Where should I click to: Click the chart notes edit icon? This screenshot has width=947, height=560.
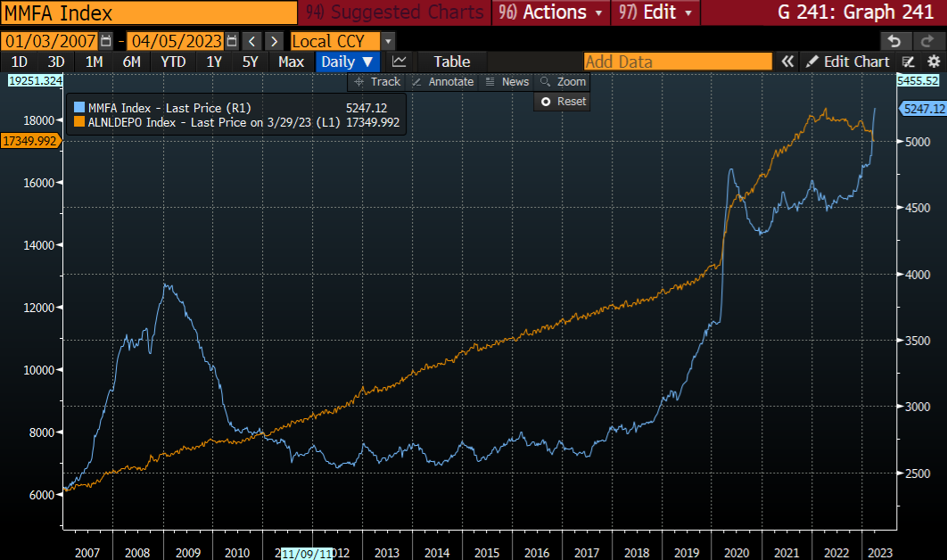[909, 62]
